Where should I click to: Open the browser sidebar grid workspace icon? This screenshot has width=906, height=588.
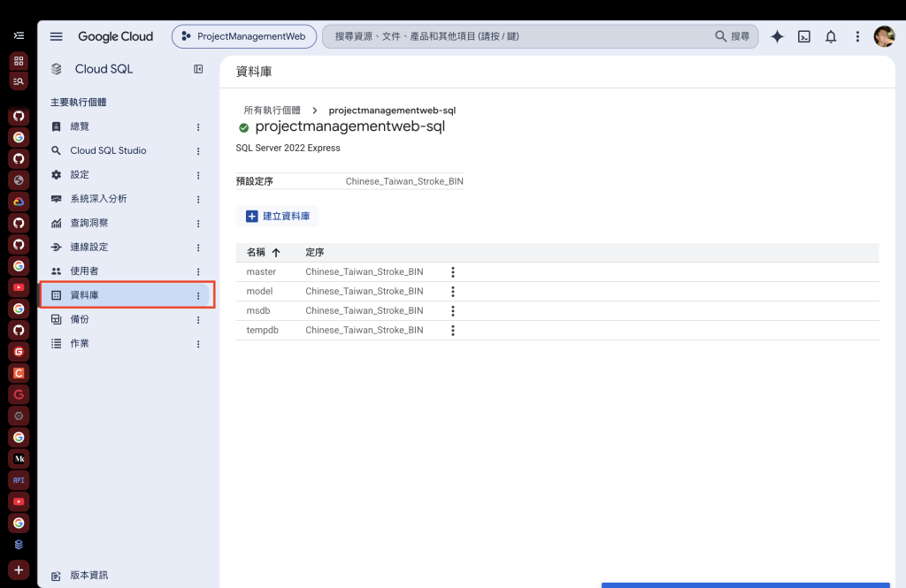point(19,61)
